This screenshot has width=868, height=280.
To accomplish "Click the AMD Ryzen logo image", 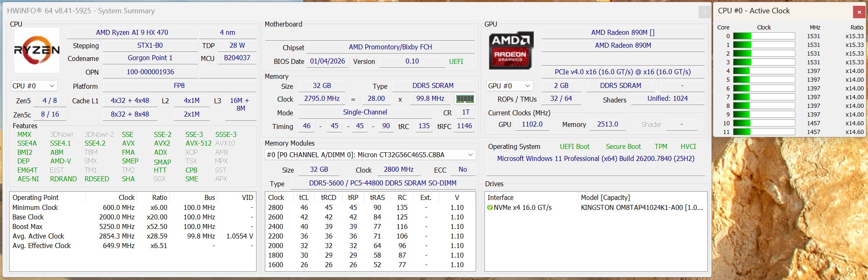I will (x=37, y=51).
